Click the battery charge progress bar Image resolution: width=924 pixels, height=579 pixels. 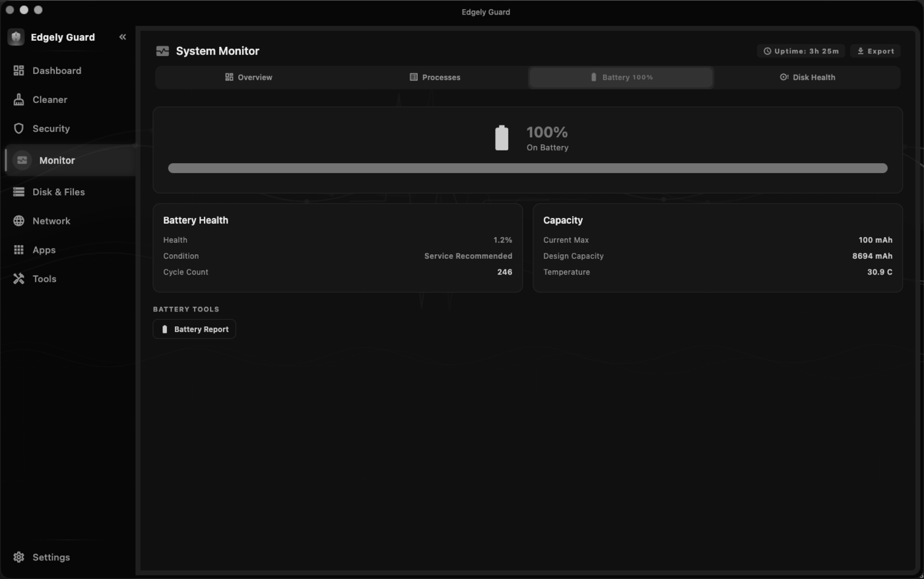click(x=528, y=168)
